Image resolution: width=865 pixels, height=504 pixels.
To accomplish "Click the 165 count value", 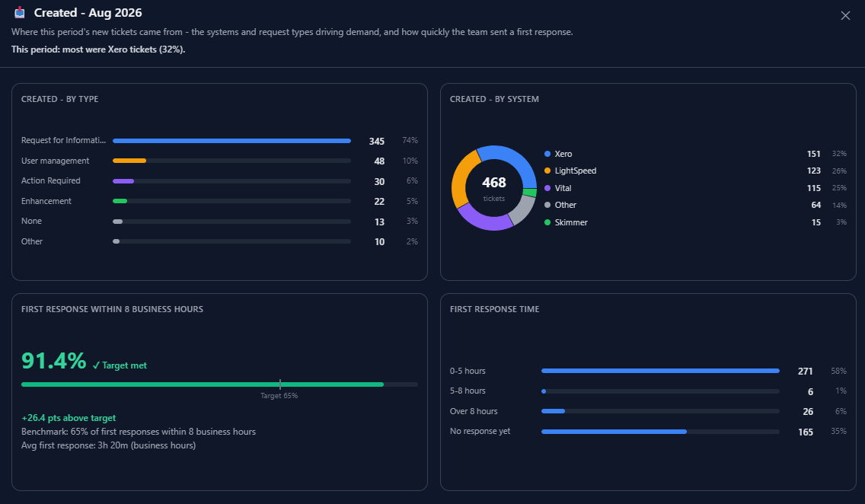I will click(806, 432).
